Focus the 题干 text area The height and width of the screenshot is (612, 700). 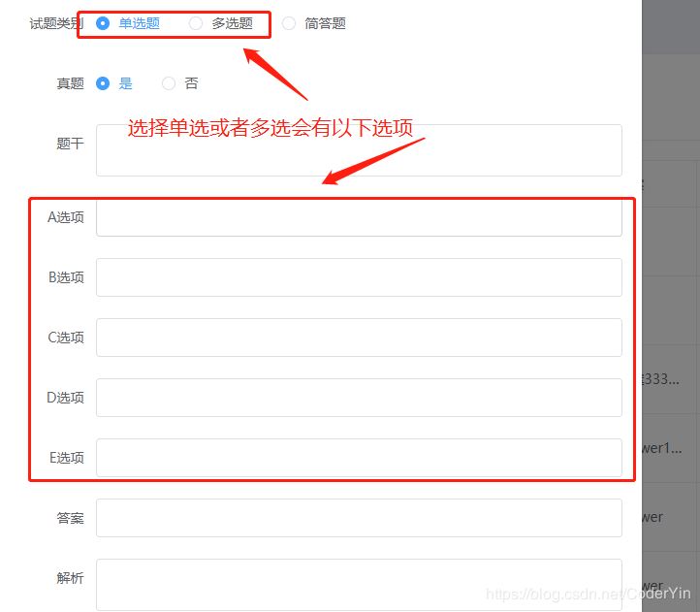pos(359,150)
